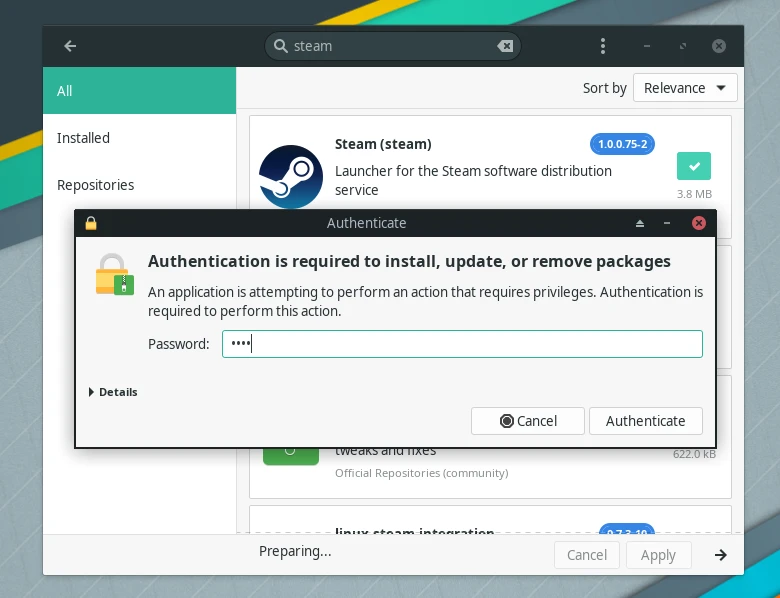
Task: Open the Installed section
Action: click(x=139, y=138)
